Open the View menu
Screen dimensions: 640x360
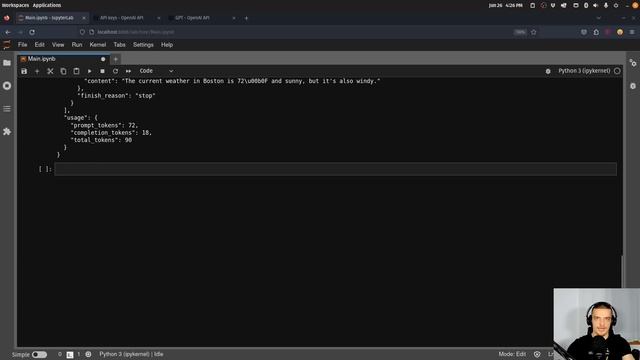58,45
